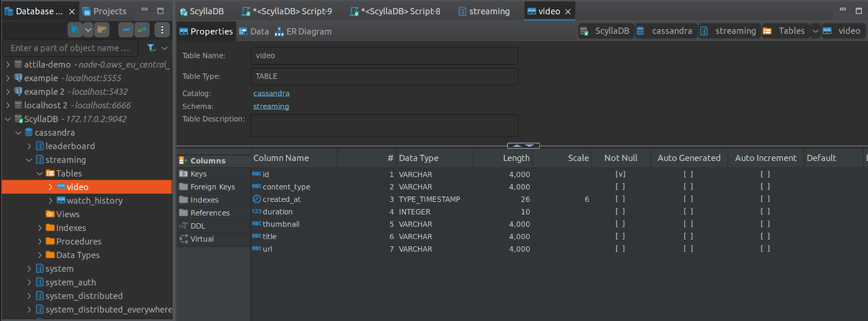This screenshot has width=868, height=321.
Task: Toggle Auto Increment checkbox for id
Action: 765,174
